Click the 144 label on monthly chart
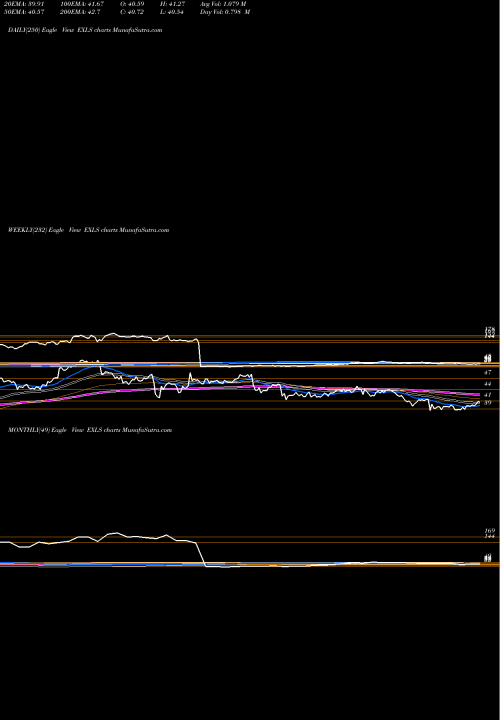Viewport: 500px width, 720px height. pyautogui.click(x=489, y=536)
